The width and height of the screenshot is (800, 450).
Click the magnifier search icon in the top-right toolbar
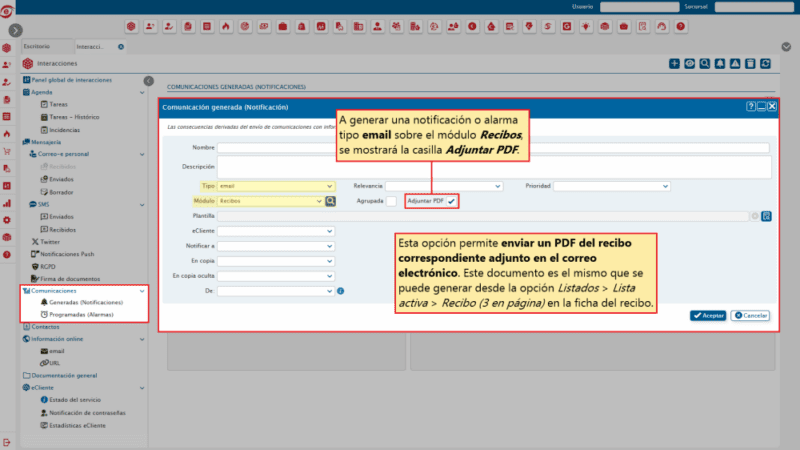point(705,63)
